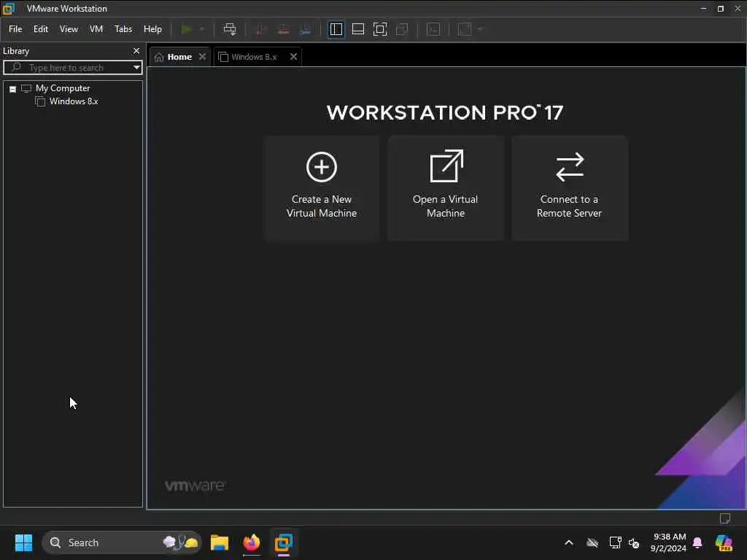
Task: Open the Tabs menu
Action: pyautogui.click(x=123, y=29)
